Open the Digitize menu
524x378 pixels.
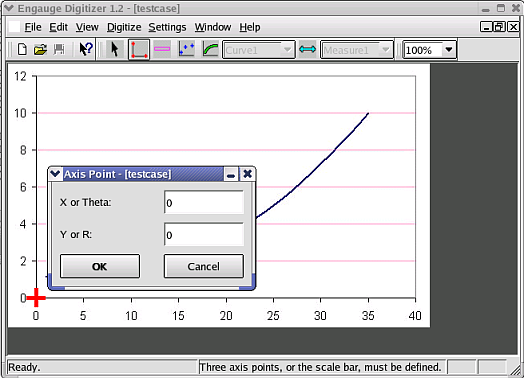124,27
